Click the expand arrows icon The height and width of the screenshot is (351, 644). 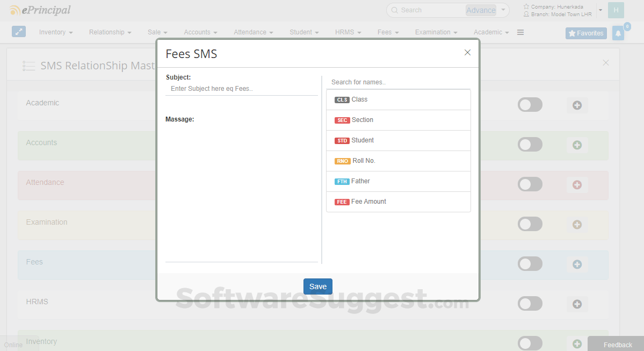19,32
